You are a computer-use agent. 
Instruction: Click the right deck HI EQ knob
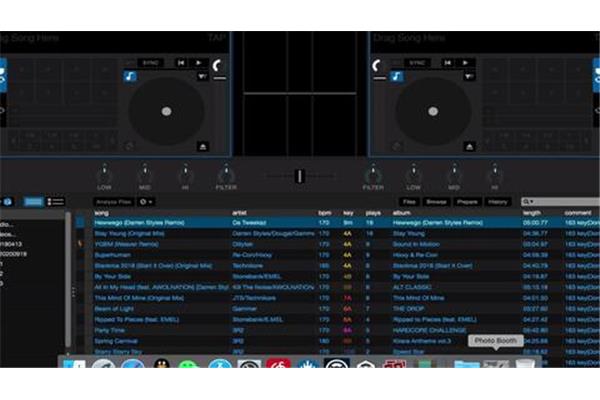click(x=494, y=174)
